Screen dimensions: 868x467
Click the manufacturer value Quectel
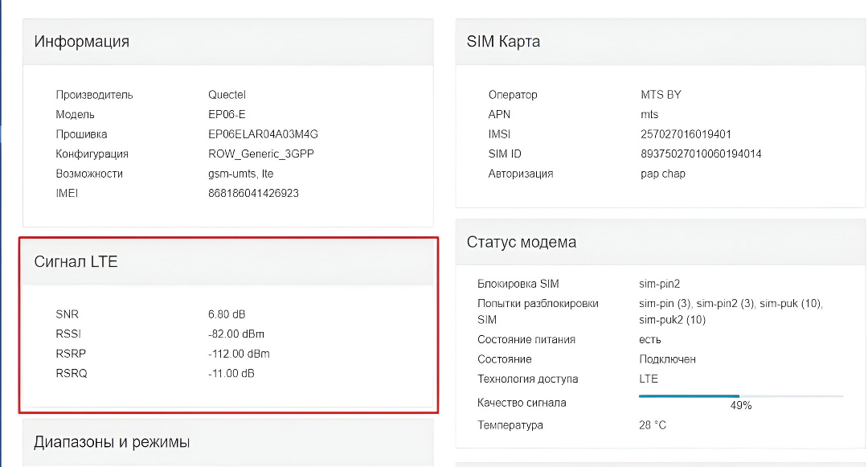coord(227,95)
